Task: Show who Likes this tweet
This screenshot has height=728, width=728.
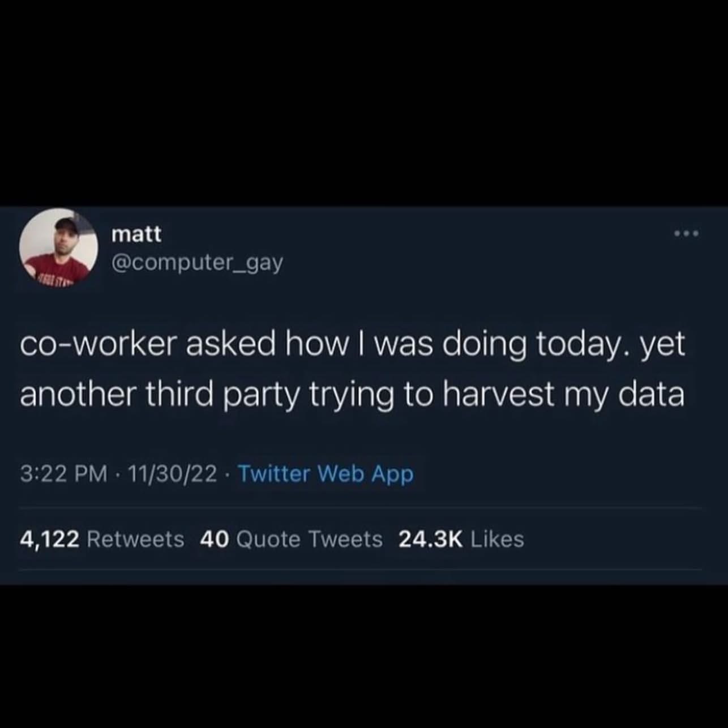Action: point(497,539)
